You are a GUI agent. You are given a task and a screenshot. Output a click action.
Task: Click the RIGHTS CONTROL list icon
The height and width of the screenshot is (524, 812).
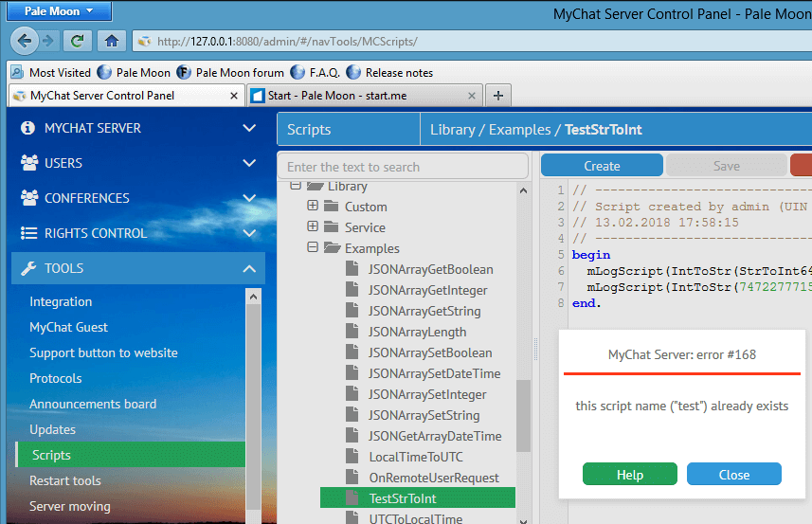click(28, 233)
